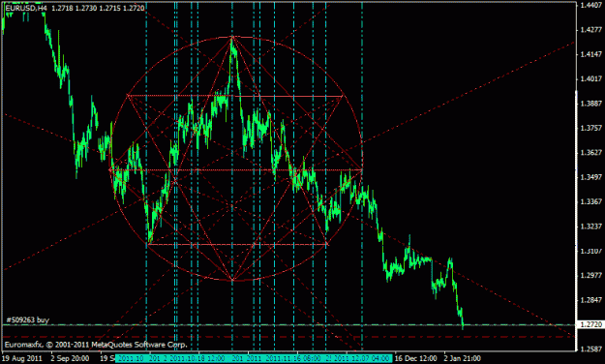Click the 1.2587 price level

click(x=591, y=349)
